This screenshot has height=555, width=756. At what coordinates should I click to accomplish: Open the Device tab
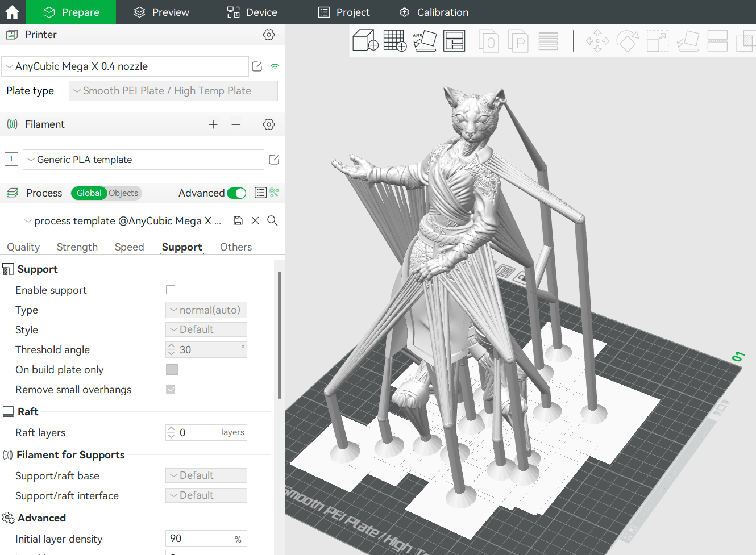tap(252, 12)
